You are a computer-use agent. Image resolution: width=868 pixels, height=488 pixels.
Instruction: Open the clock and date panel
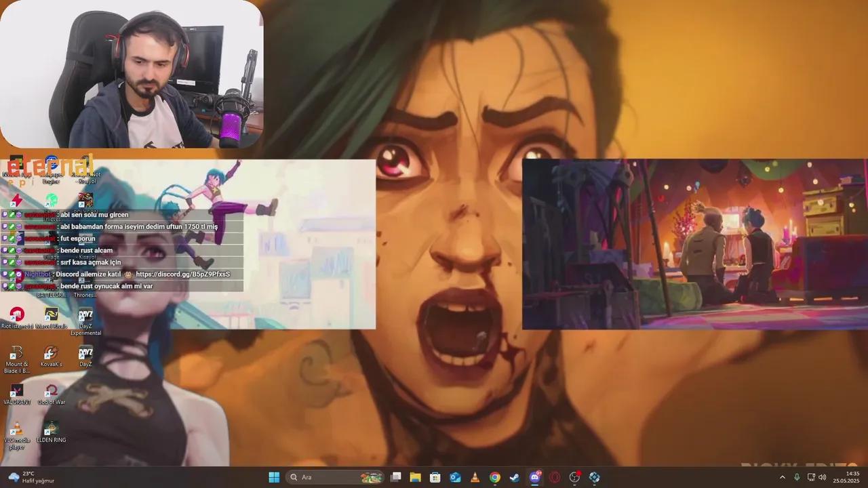[x=852, y=477]
